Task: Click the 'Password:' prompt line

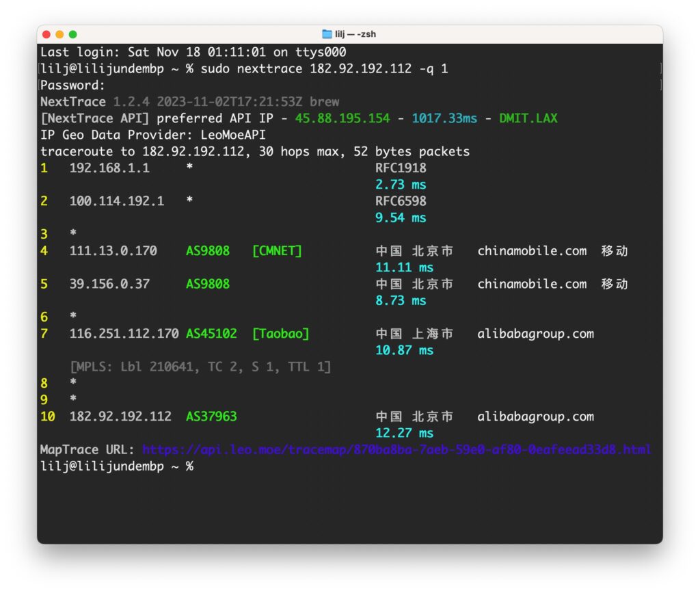Action: coord(72,85)
